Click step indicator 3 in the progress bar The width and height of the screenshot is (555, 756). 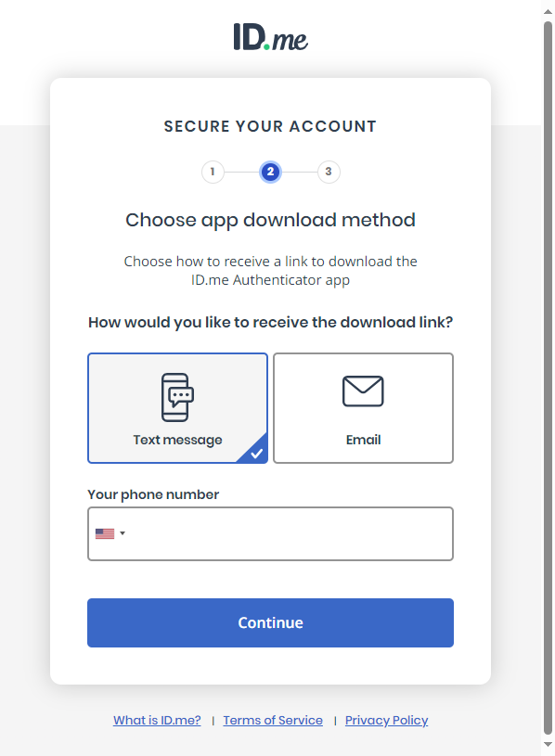click(x=329, y=172)
